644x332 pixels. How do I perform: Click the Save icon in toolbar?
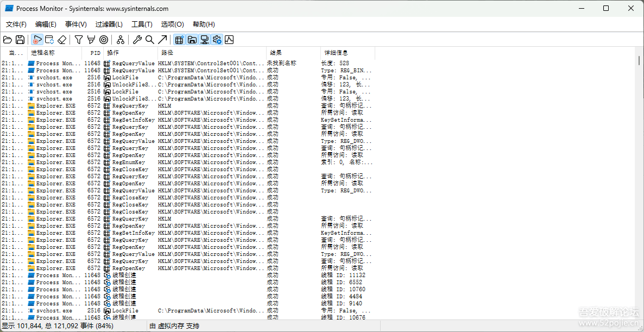(20, 40)
